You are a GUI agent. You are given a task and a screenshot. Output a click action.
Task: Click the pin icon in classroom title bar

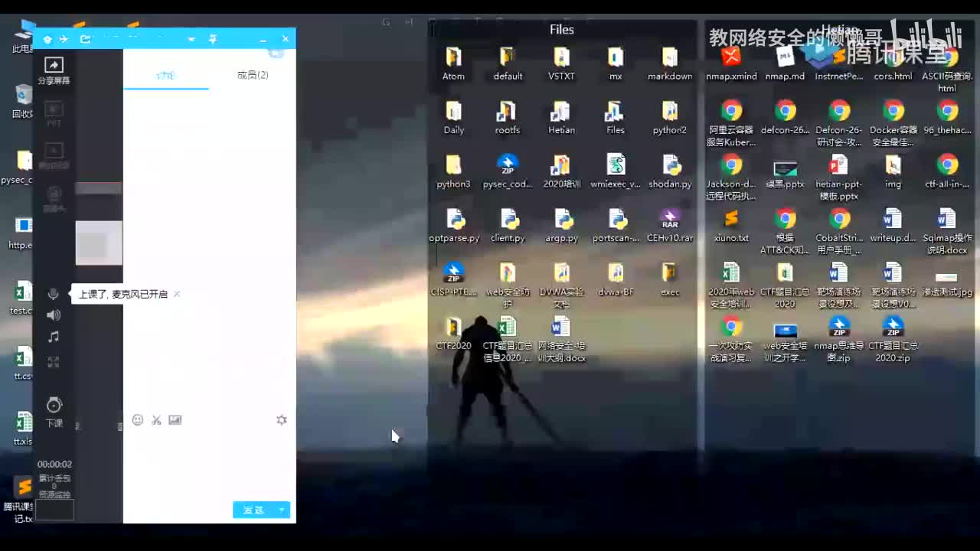213,39
